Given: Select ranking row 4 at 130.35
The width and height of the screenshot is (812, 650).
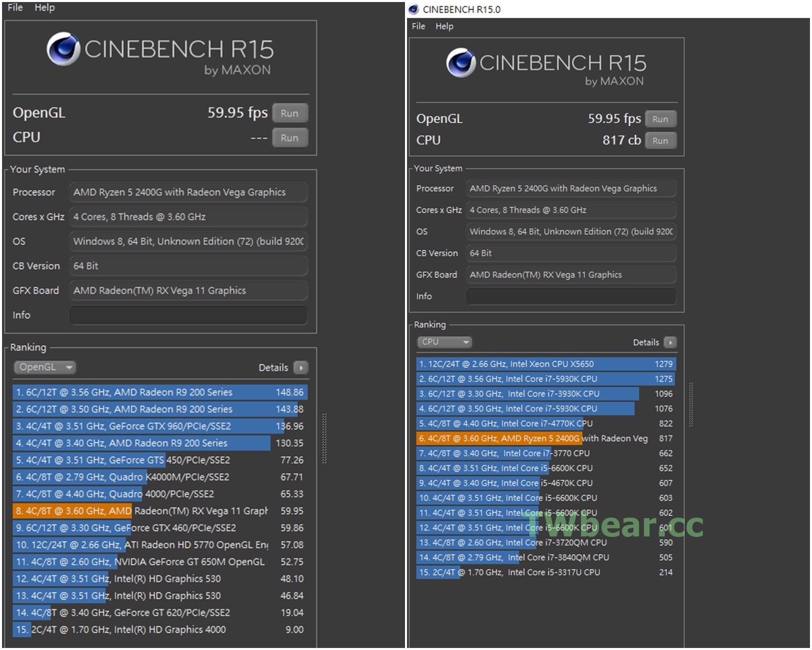Looking at the screenshot, I should click(x=160, y=443).
